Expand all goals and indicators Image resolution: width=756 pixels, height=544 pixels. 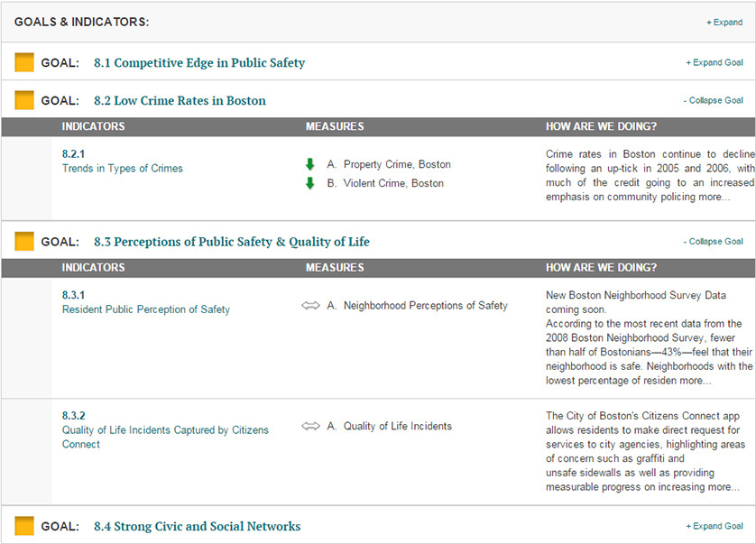click(x=724, y=23)
